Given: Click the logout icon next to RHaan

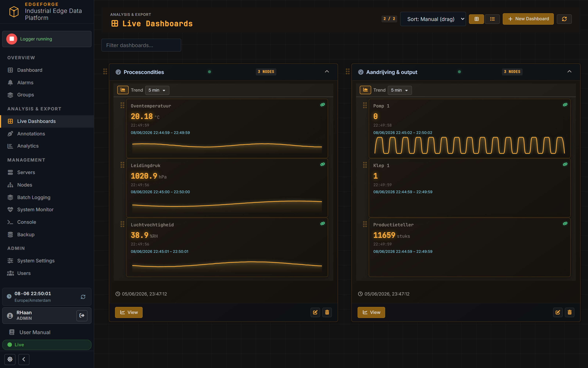Looking at the screenshot, I should click(x=82, y=315).
